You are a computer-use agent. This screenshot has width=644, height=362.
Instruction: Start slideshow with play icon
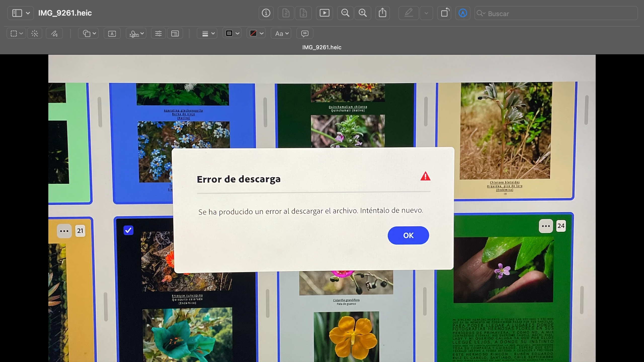tap(324, 13)
